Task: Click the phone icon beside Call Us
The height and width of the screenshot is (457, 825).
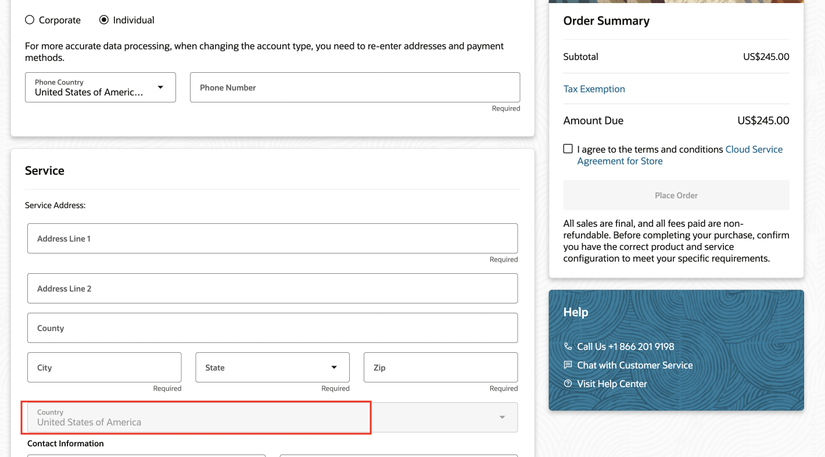Action: click(567, 347)
